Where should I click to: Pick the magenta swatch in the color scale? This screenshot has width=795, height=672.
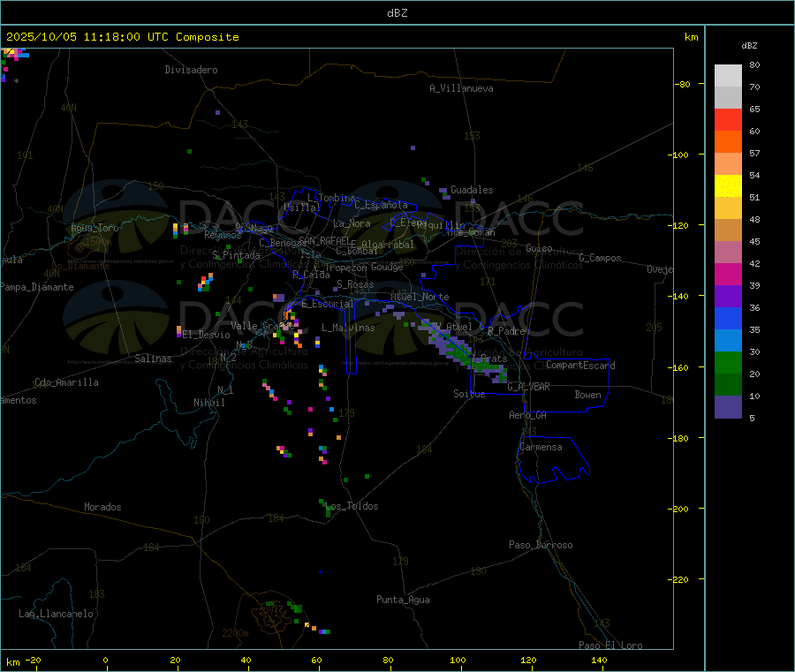pos(728,274)
